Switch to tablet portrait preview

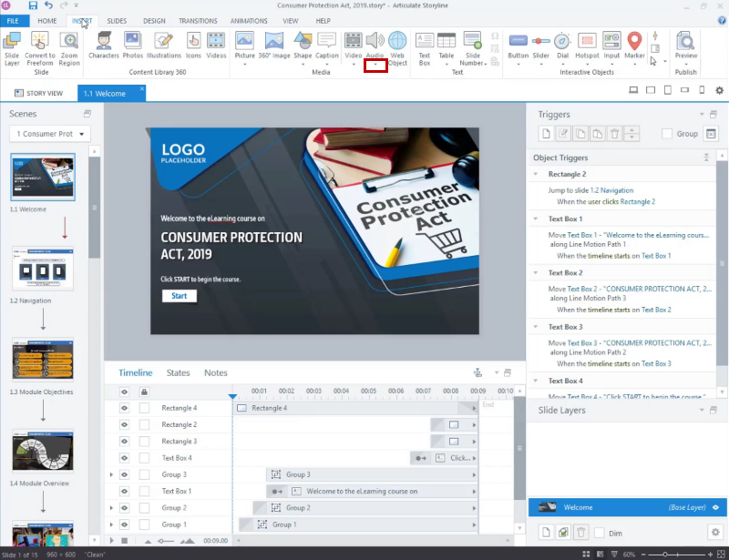point(668,90)
